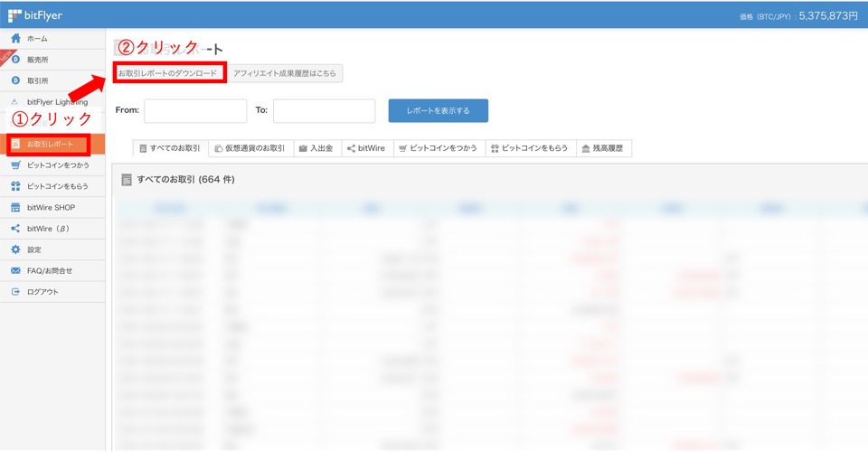Switch to the 残高履歴 tab

click(603, 148)
